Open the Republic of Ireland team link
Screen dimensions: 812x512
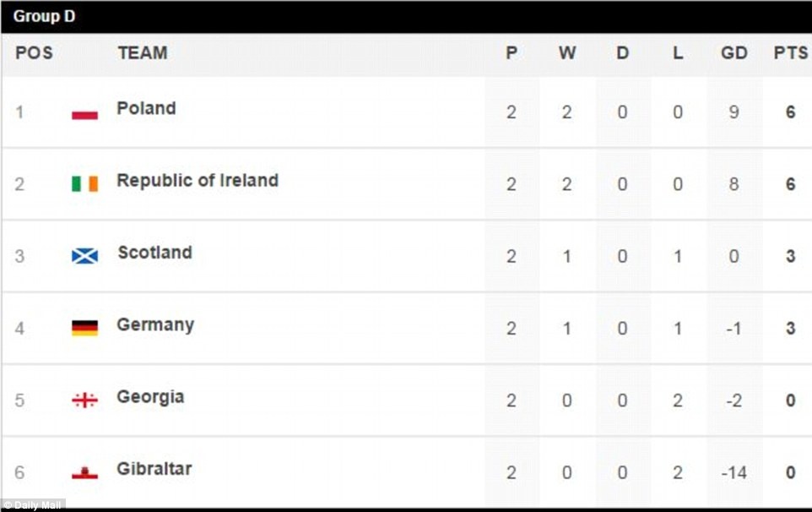click(198, 180)
